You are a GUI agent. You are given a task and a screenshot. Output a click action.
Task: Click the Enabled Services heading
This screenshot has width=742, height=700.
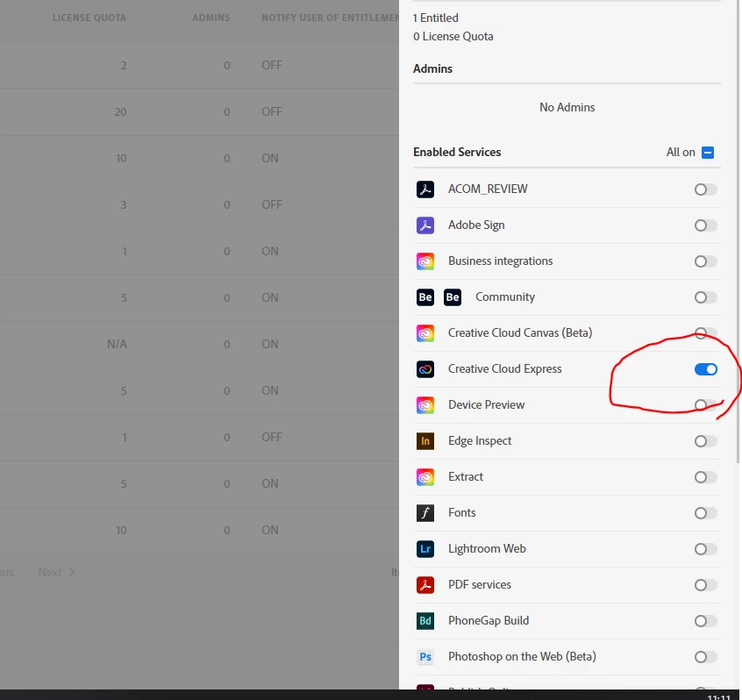[x=457, y=152]
